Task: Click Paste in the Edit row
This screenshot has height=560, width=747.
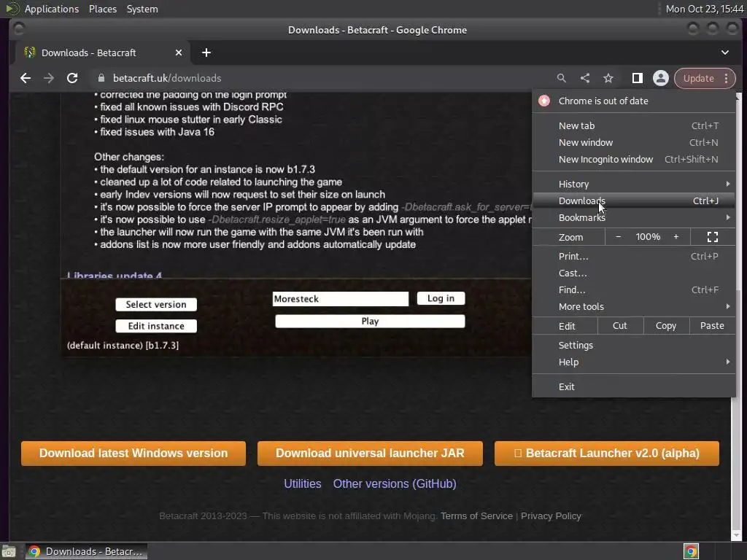Action: coord(712,326)
